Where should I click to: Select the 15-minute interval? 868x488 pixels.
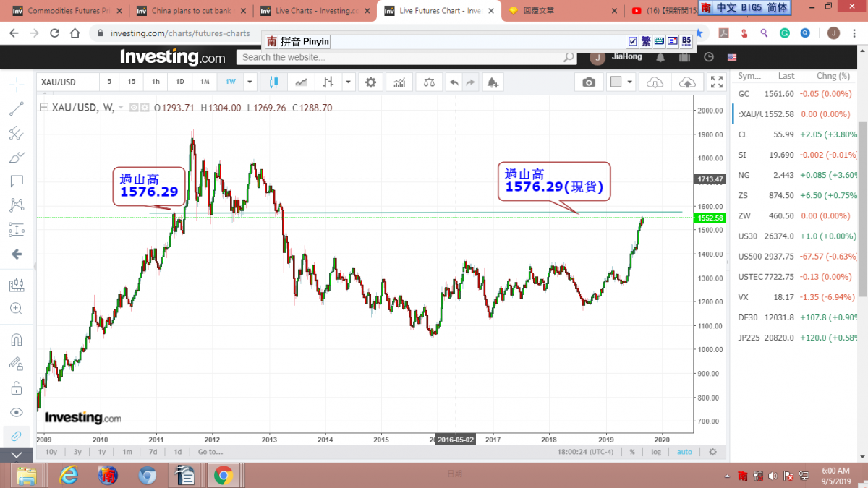point(132,82)
